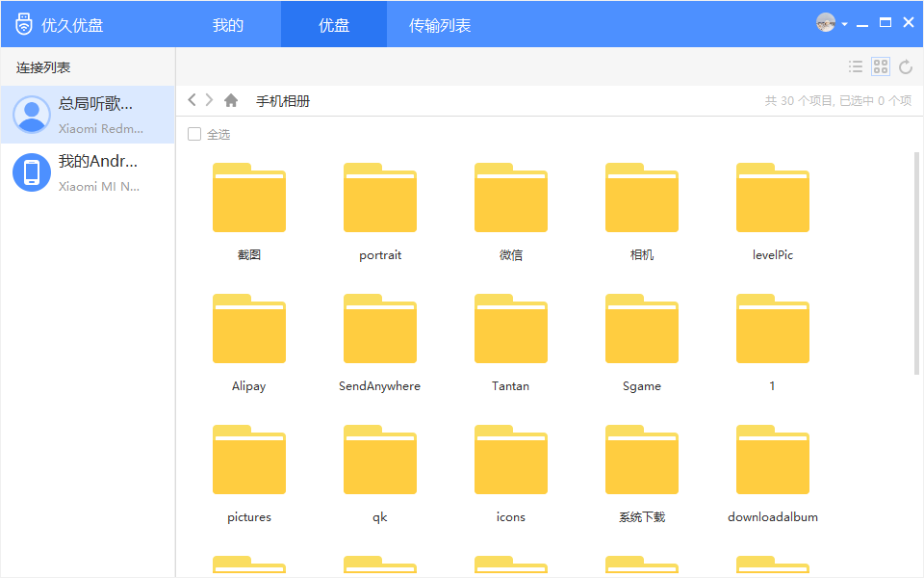Switch to the 我的 tab
Screen dimensions: 924x578
tap(228, 24)
